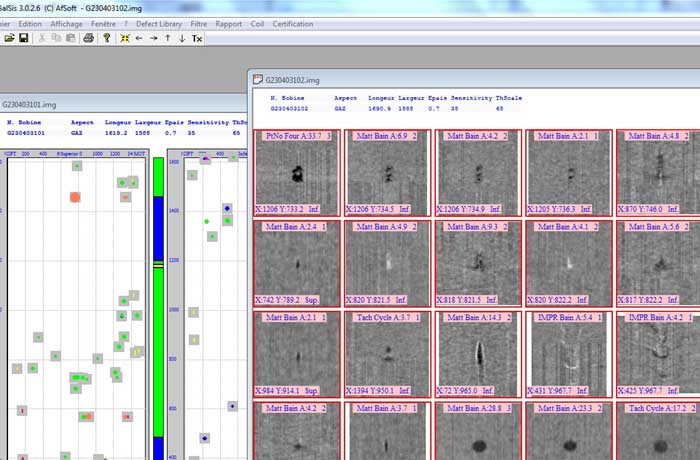
Task: Click the left arrow toolbar icon
Action: pyautogui.click(x=139, y=38)
